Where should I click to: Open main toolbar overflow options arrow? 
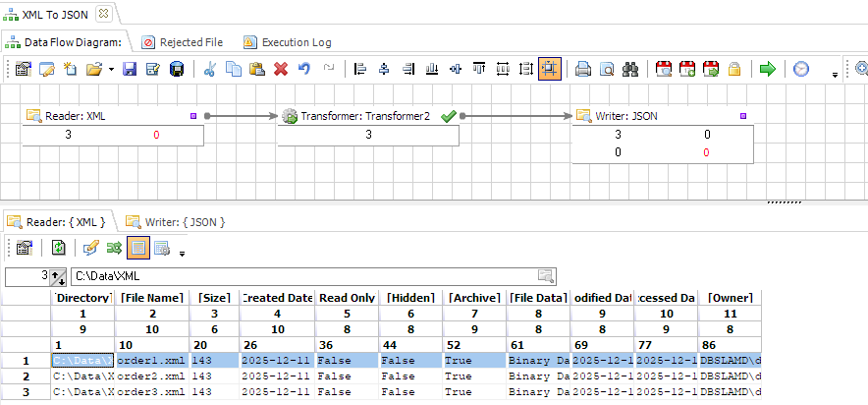[836, 75]
